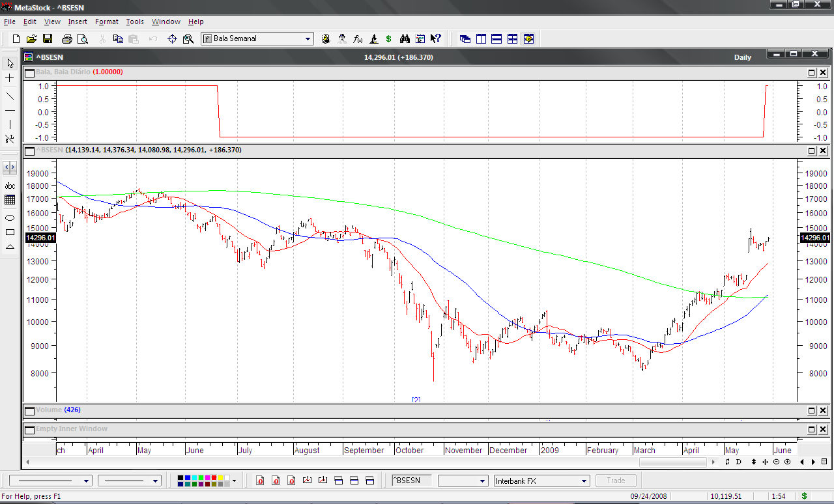Select the abc text annotation tool
The height and width of the screenshot is (504, 834).
(10, 186)
